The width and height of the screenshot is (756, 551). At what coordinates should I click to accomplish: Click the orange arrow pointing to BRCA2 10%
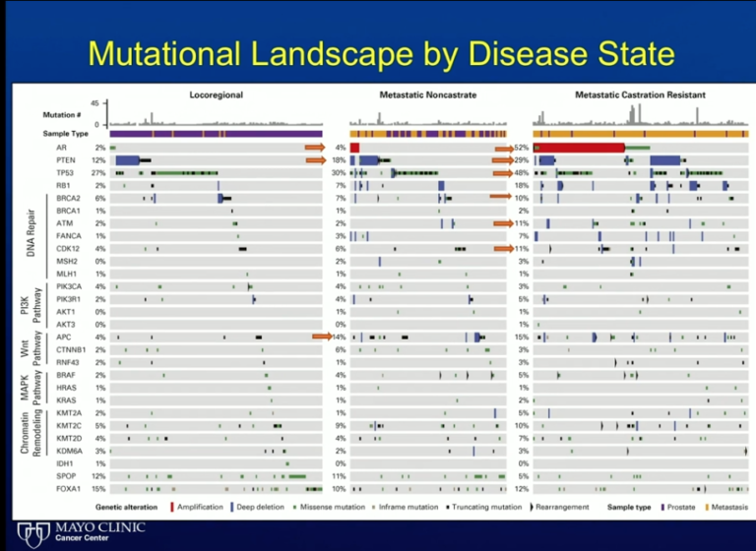(x=501, y=198)
